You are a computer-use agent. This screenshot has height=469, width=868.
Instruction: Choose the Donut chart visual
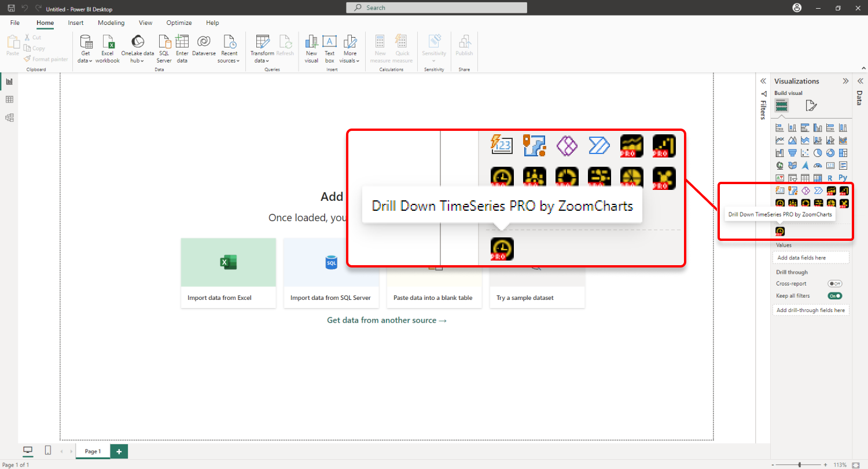pos(830,153)
